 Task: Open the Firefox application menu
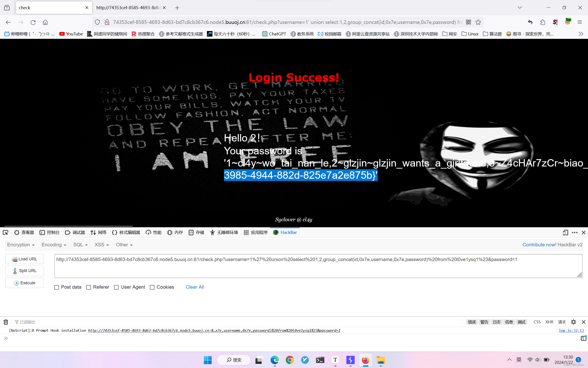[580, 22]
